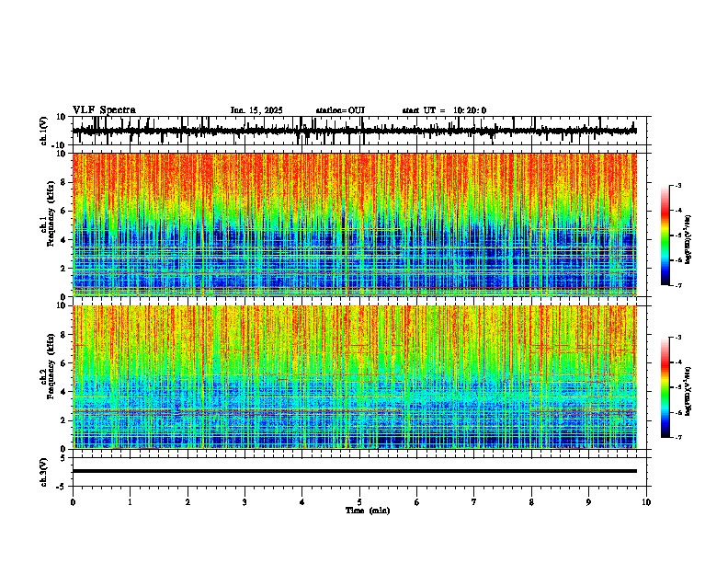Click the "5" time axis tick label
This screenshot has height=563, width=728.
click(359, 502)
